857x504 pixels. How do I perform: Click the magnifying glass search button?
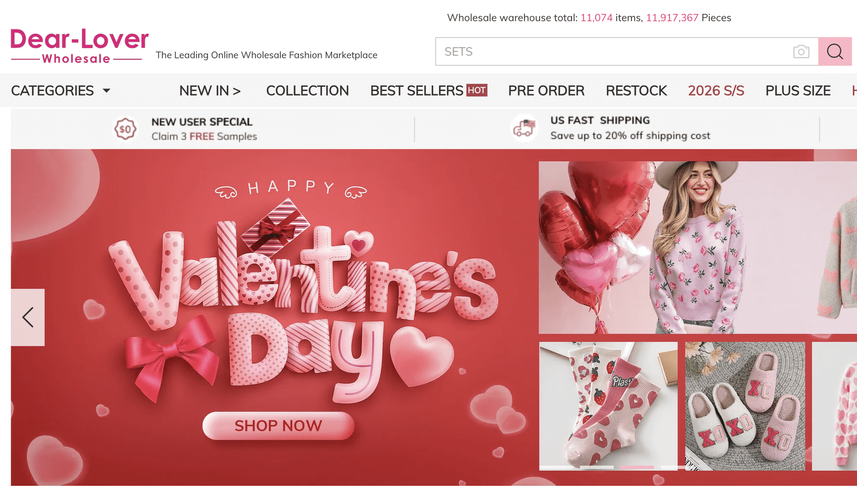(835, 51)
